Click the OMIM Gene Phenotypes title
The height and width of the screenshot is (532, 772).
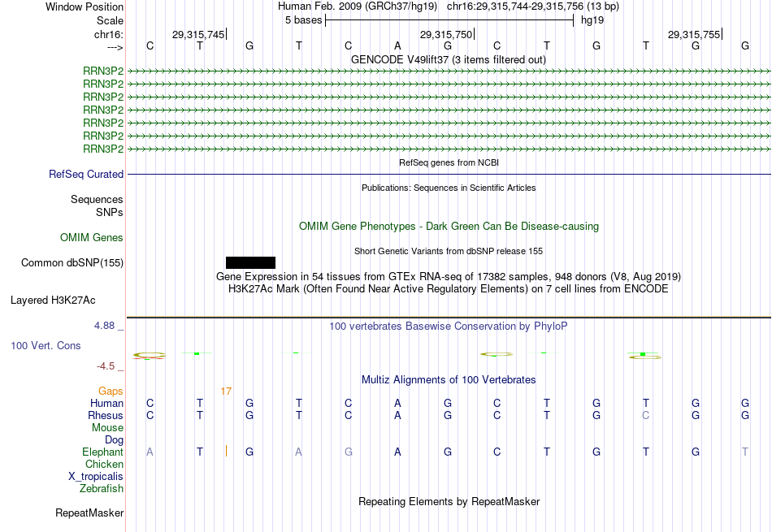(x=449, y=227)
